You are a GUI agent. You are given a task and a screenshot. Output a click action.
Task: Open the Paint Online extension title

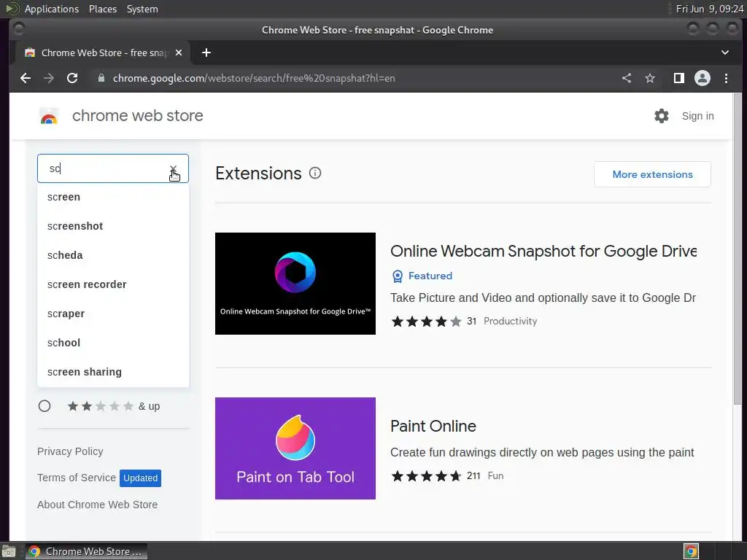(x=433, y=426)
